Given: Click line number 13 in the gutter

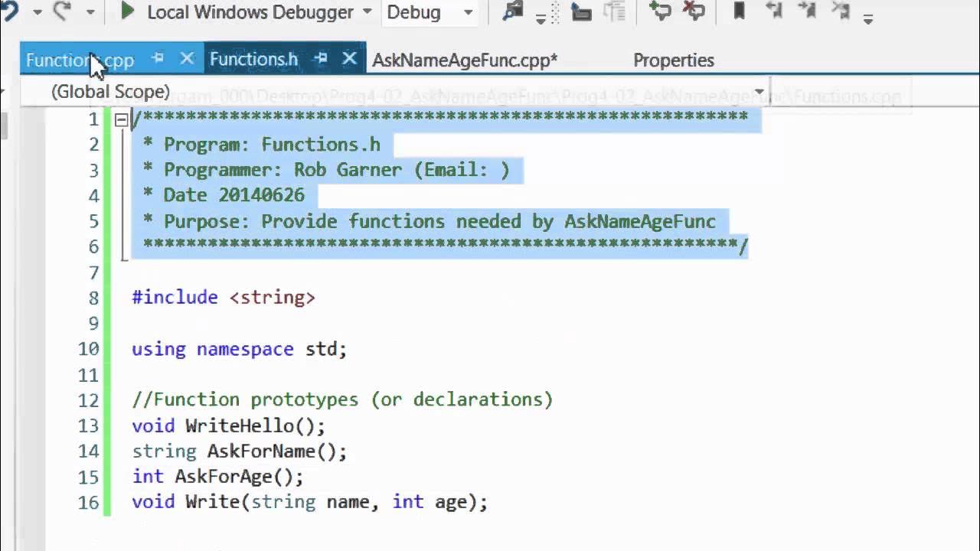Looking at the screenshot, I should tap(89, 426).
